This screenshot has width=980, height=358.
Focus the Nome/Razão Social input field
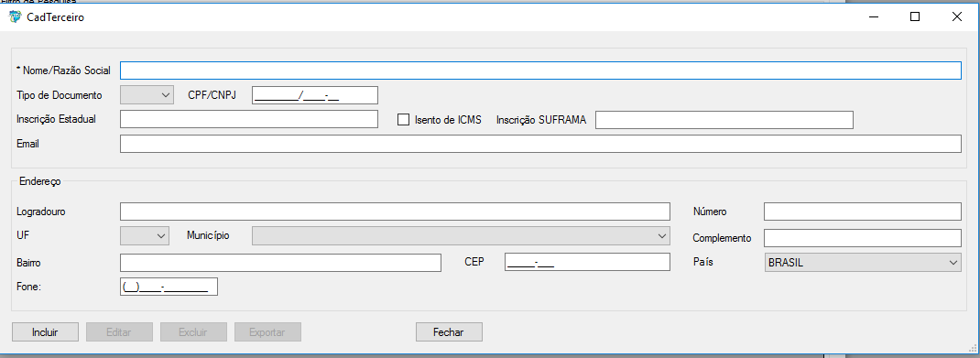click(x=540, y=71)
